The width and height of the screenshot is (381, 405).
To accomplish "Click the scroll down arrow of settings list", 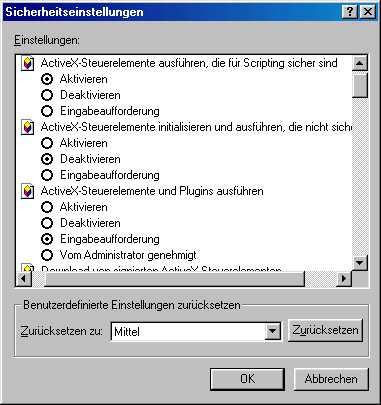I will click(x=360, y=263).
